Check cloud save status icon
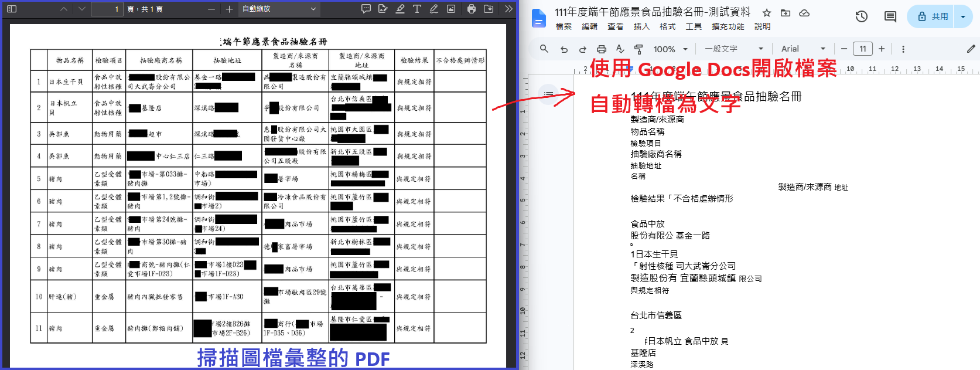 coord(804,12)
